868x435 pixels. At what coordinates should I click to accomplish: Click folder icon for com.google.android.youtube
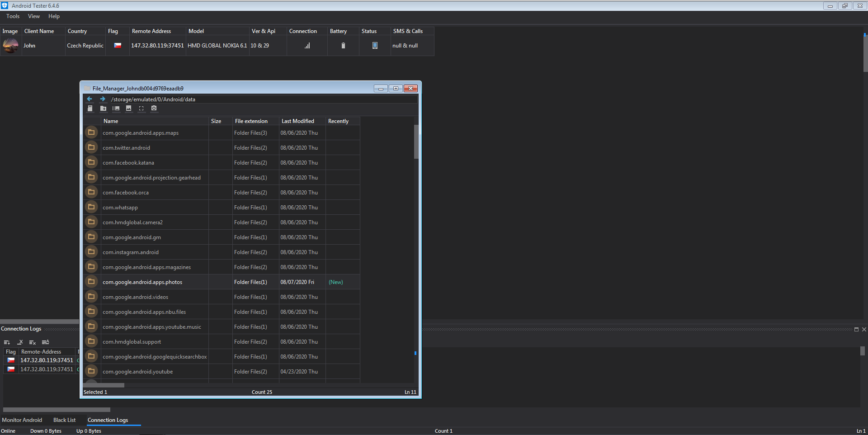pos(91,371)
